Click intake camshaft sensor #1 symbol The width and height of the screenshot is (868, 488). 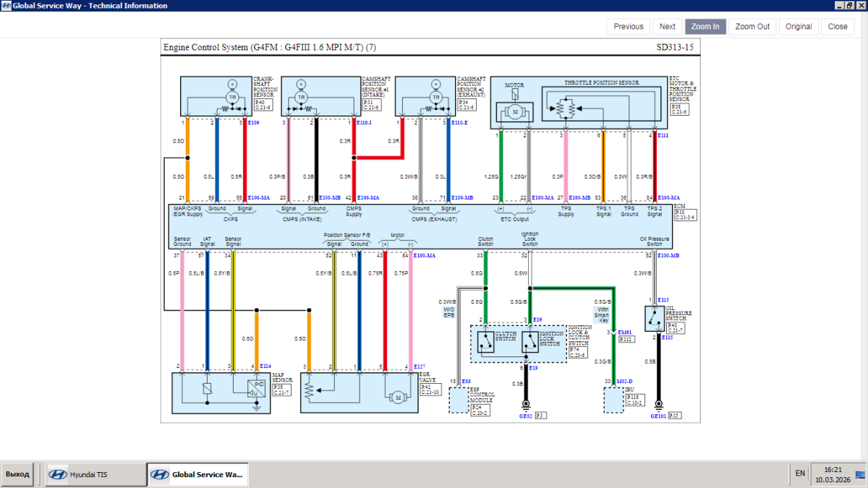click(x=302, y=96)
